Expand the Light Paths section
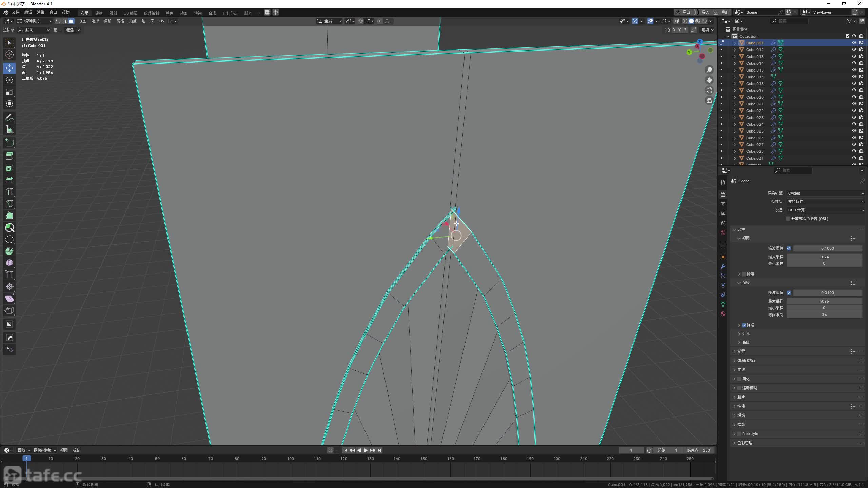This screenshot has height=488, width=868. [x=741, y=351]
